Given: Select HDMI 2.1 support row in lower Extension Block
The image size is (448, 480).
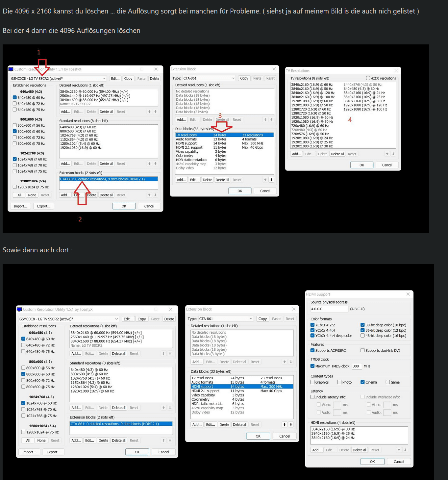Looking at the screenshot, I should (242, 391).
